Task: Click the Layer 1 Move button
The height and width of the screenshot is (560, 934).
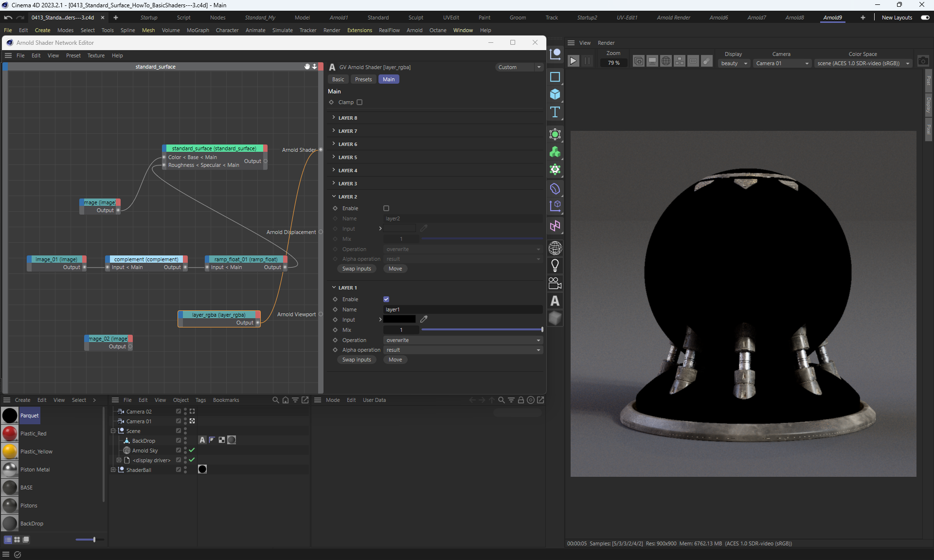Action: pos(395,360)
